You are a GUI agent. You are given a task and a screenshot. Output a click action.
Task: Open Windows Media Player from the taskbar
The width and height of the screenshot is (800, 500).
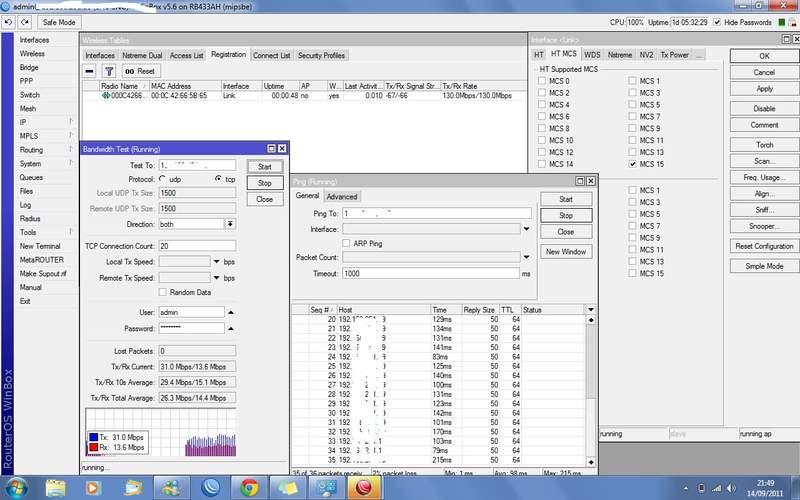[92, 488]
